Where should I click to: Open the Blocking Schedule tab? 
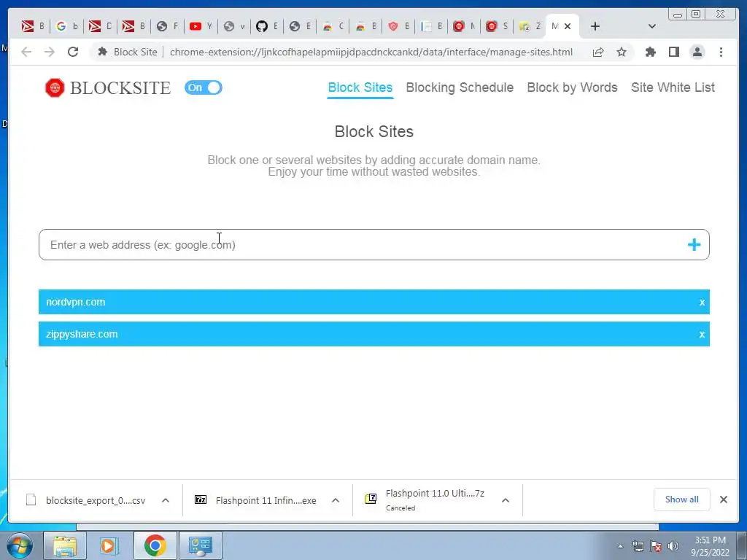460,87
